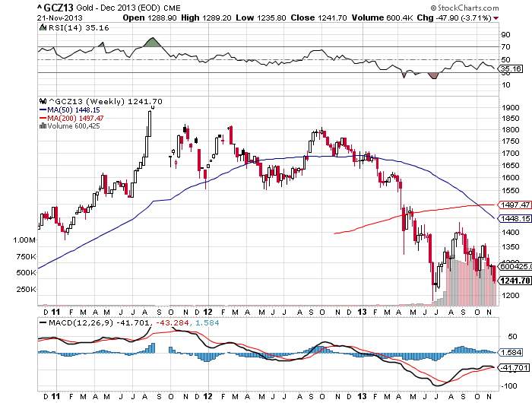This screenshot has height=403, width=532.
Task: Click the 1241.70 last price label
Action: click(514, 281)
